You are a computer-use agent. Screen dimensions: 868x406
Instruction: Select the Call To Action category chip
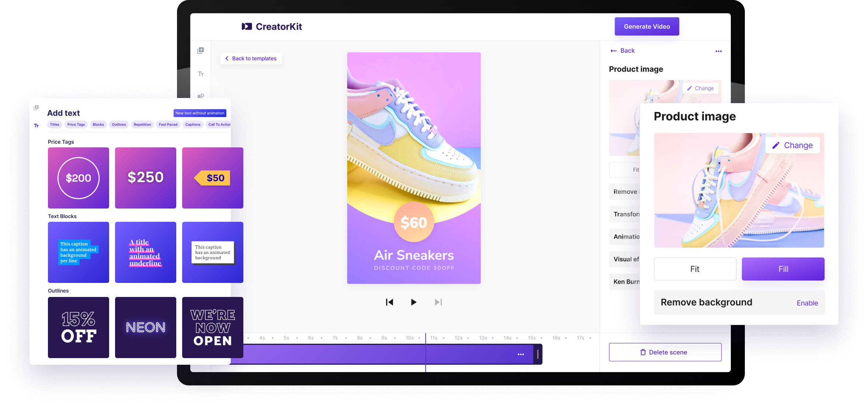tap(218, 125)
